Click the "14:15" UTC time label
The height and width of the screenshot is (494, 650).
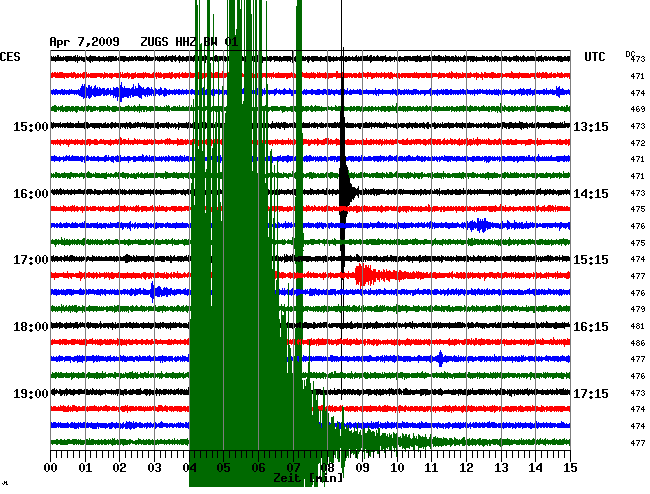pyautogui.click(x=591, y=194)
